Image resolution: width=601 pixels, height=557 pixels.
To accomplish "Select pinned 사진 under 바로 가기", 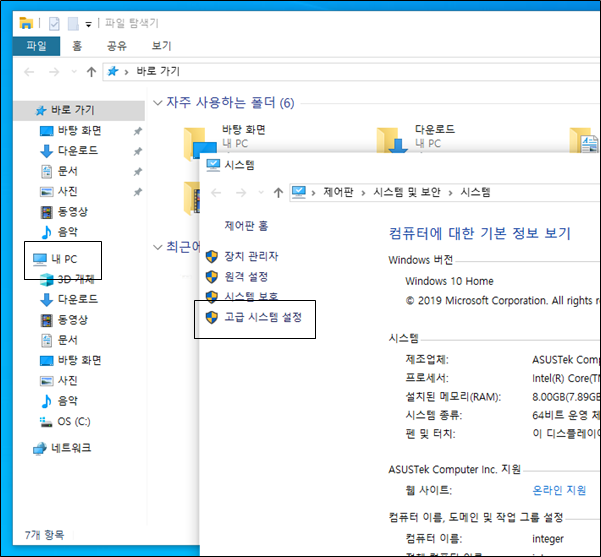I will (x=59, y=191).
